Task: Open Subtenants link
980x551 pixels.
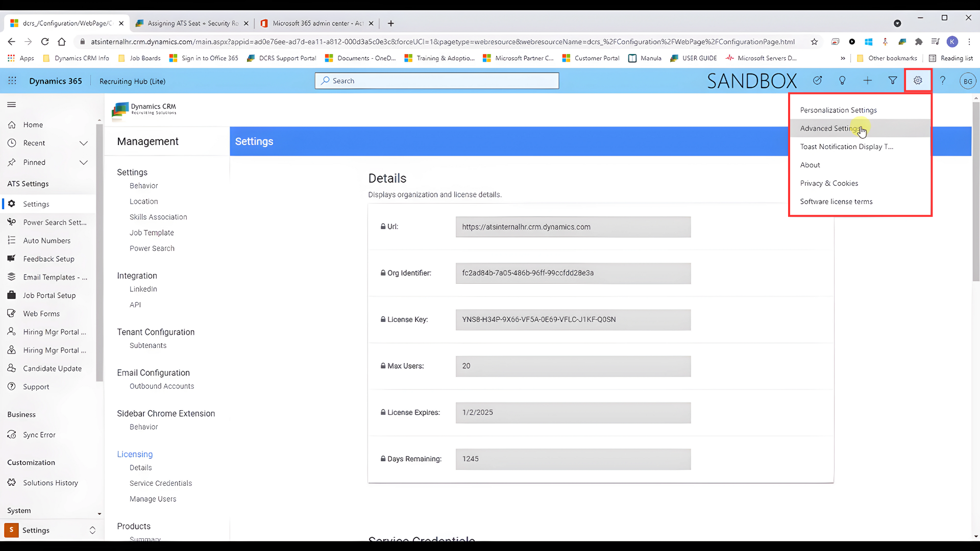Action: tap(148, 345)
